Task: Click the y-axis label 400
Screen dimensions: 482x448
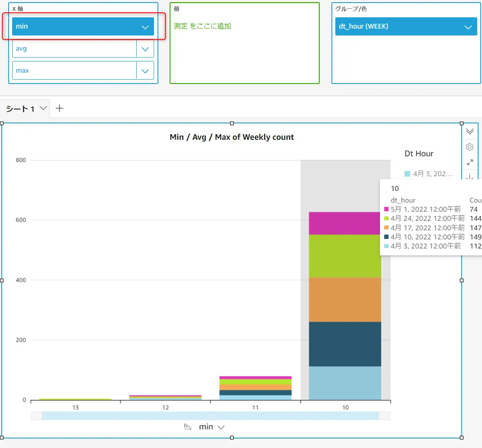Action: (21, 280)
